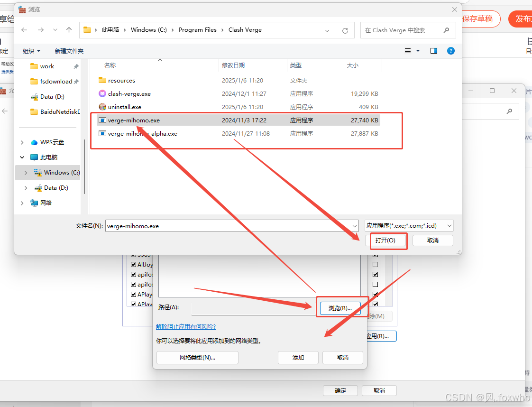Change view layout icon
The width and height of the screenshot is (532, 407).
click(408, 51)
